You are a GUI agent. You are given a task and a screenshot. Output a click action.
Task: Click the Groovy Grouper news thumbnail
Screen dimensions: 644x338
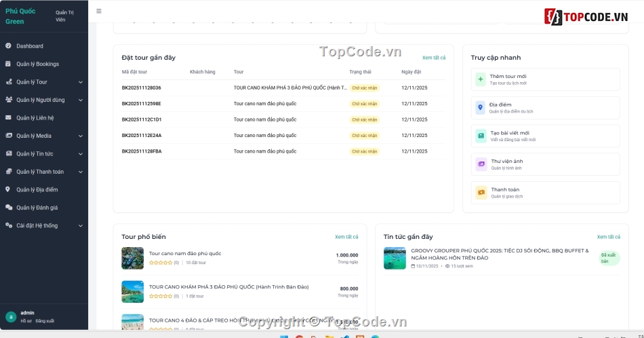(x=395, y=258)
